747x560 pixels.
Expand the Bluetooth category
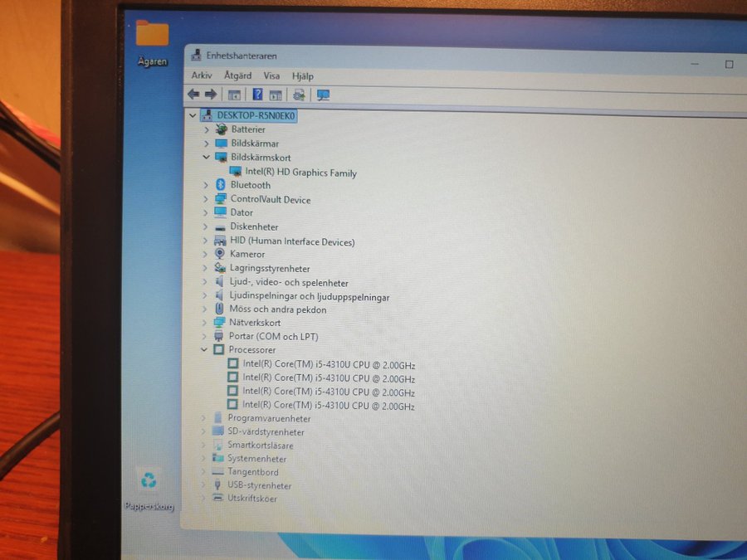pos(206,185)
